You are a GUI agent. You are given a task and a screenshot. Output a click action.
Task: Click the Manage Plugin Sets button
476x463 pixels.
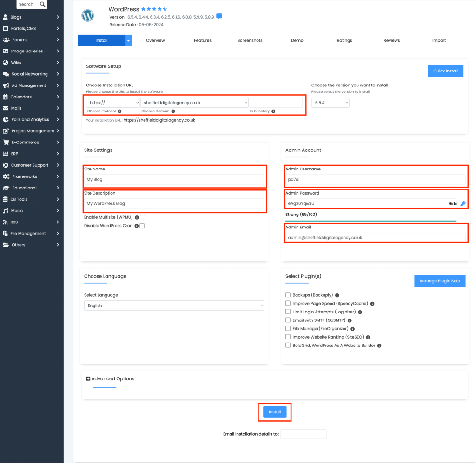440,281
